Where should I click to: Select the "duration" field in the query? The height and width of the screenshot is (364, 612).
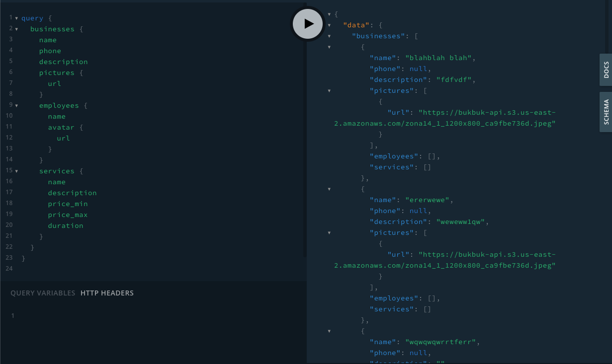66,225
